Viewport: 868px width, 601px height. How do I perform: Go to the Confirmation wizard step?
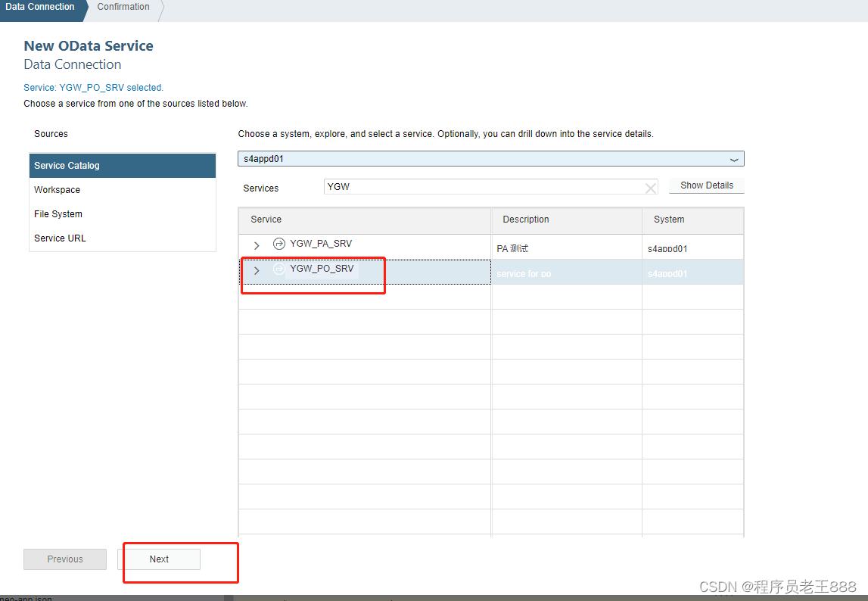click(x=123, y=7)
